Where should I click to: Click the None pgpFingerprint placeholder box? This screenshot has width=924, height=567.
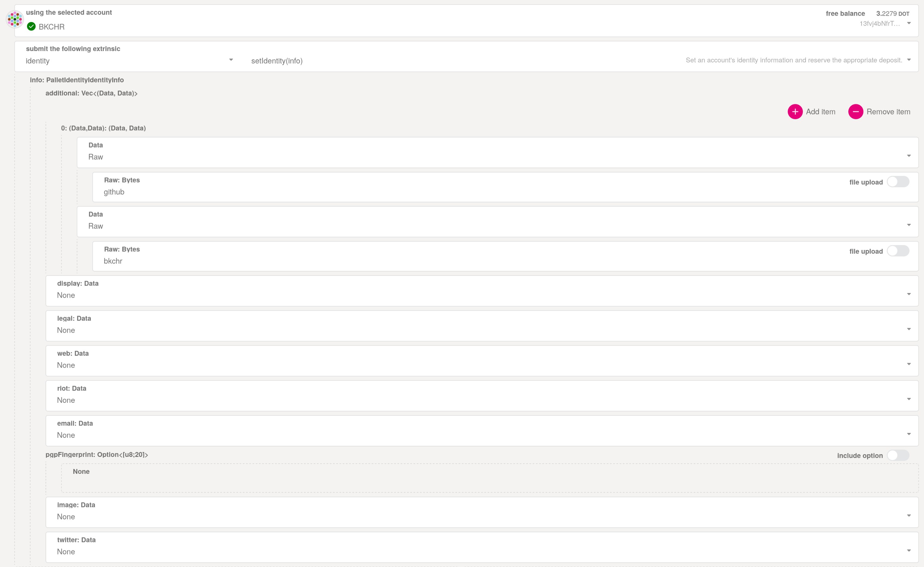(490, 478)
